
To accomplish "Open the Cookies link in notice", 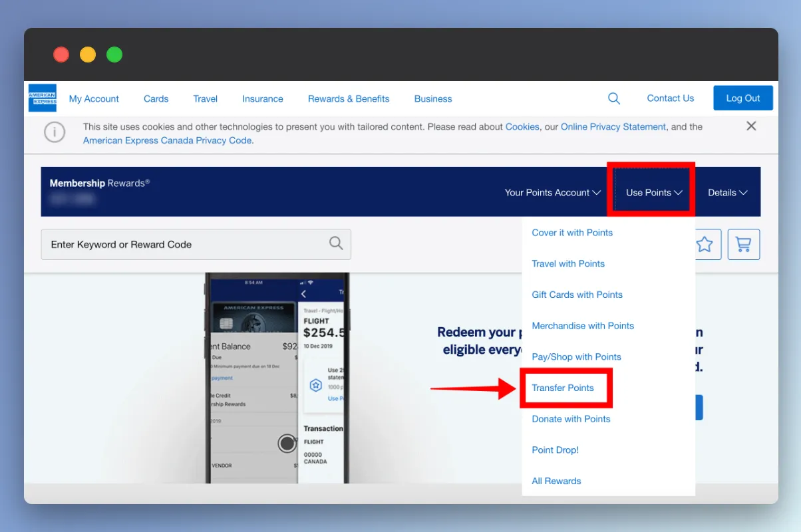I will (x=522, y=126).
